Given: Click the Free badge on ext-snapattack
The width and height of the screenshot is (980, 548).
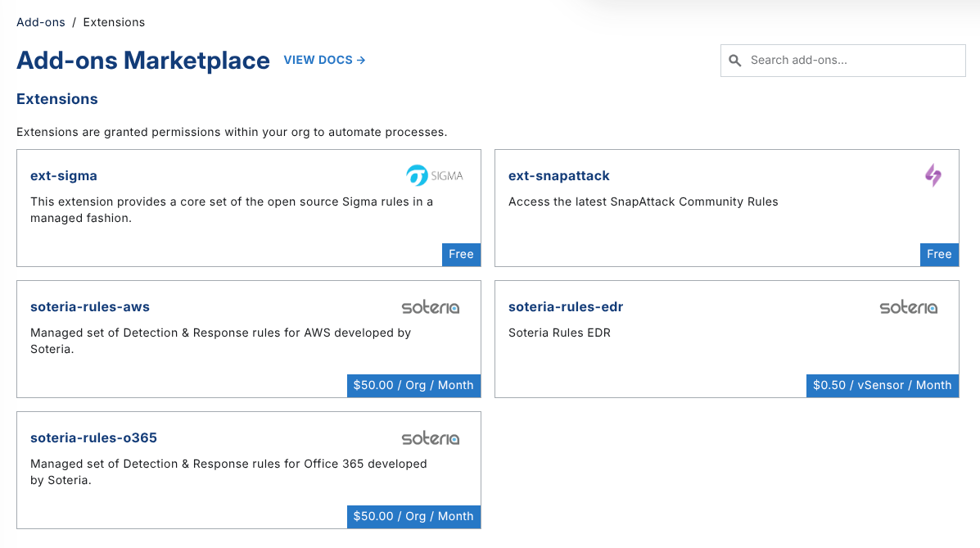Looking at the screenshot, I should coord(939,255).
